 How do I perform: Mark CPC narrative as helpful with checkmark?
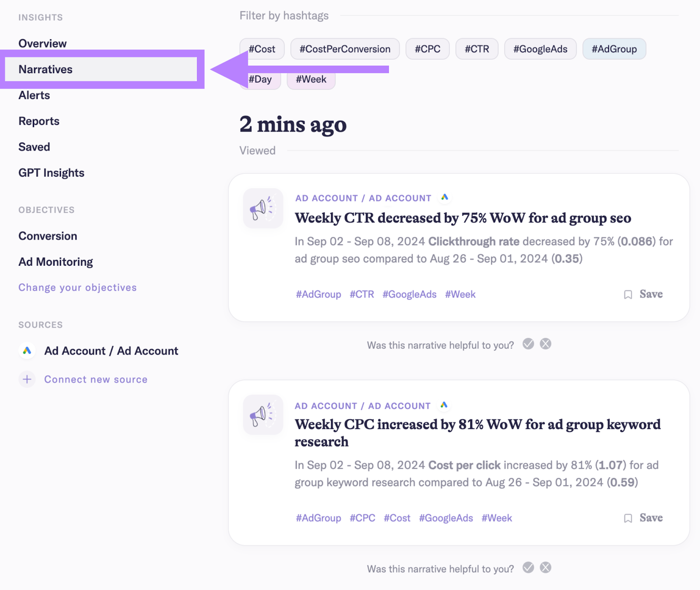528,568
